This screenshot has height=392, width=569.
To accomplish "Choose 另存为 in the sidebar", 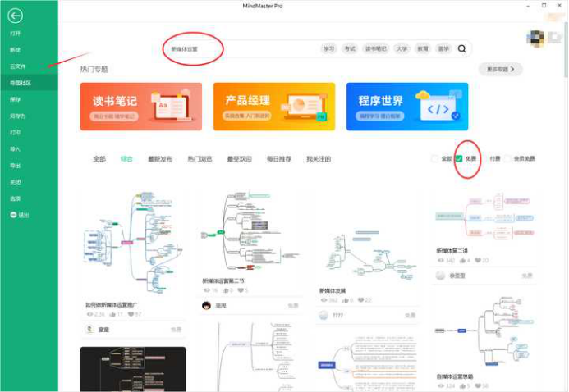I will pos(18,116).
